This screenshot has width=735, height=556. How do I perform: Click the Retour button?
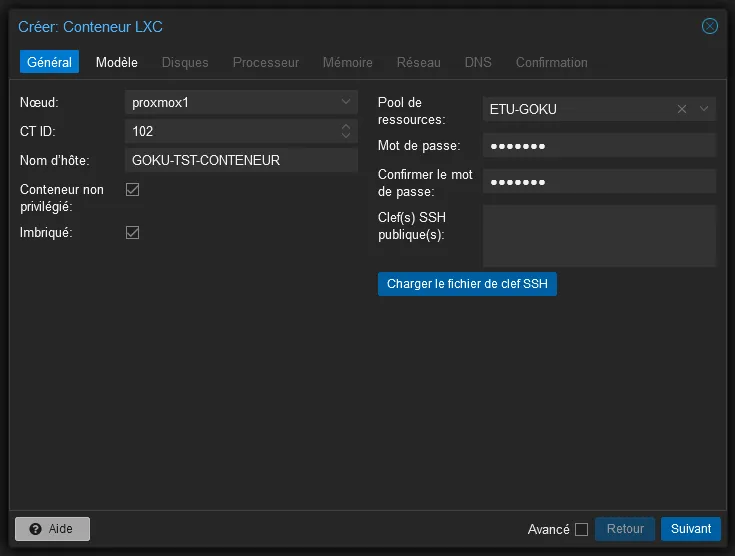625,529
